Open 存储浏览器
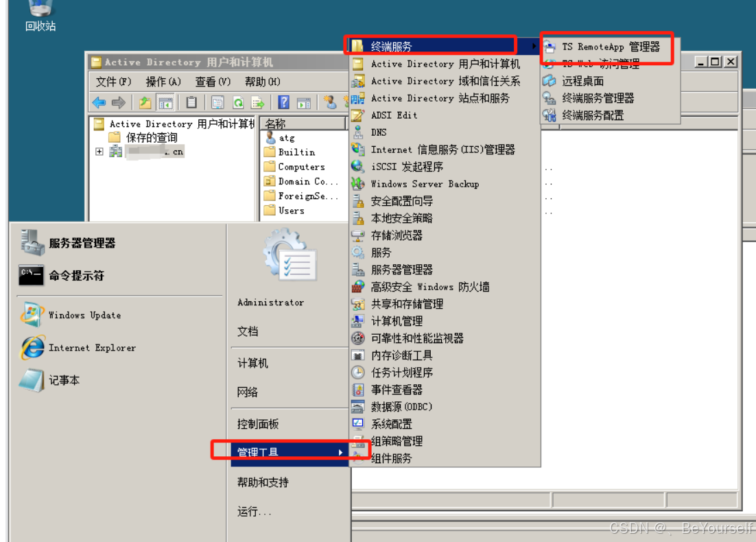Viewport: 756px width, 542px height. (x=444, y=235)
